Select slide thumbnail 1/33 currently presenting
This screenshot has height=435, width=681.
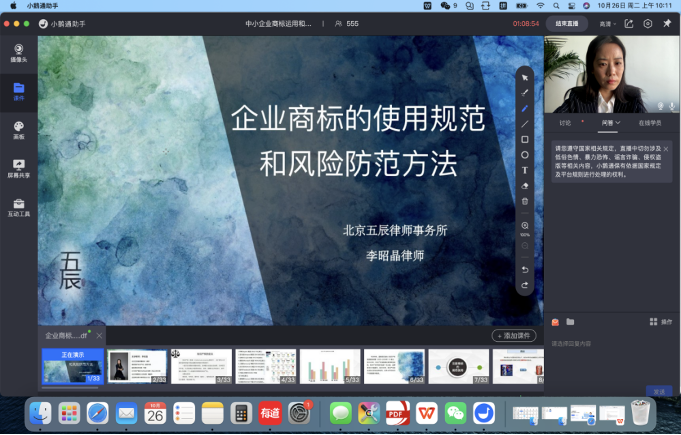[73, 366]
